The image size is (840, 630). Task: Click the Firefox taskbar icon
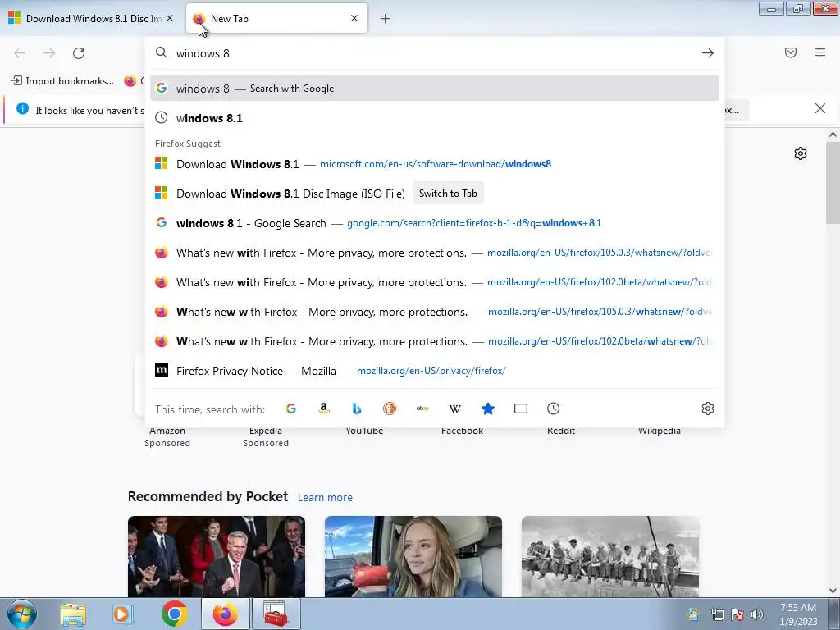click(x=226, y=614)
